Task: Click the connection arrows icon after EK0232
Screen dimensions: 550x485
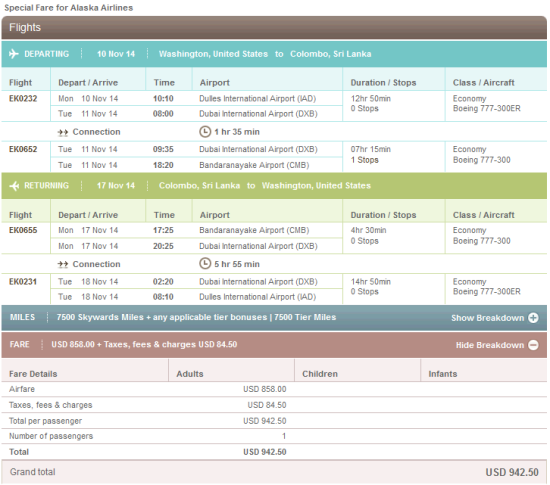Action: (63, 132)
